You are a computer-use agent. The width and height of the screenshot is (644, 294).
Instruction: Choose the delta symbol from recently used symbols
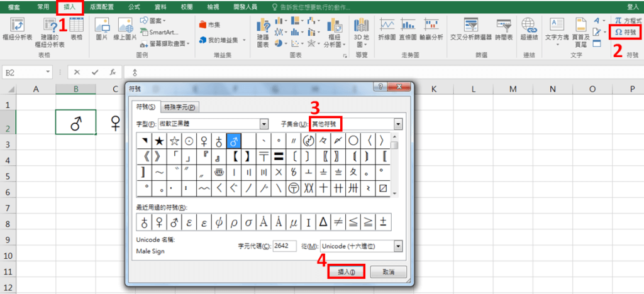click(323, 221)
